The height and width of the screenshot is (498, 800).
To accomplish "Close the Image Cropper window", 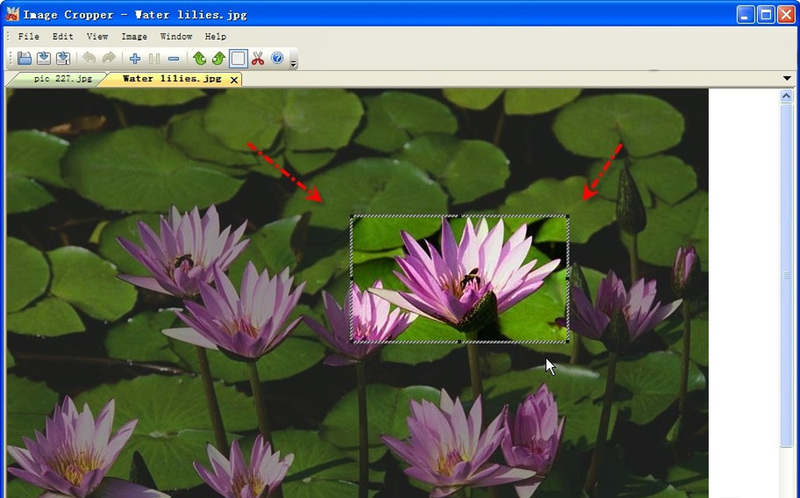I will 786,14.
